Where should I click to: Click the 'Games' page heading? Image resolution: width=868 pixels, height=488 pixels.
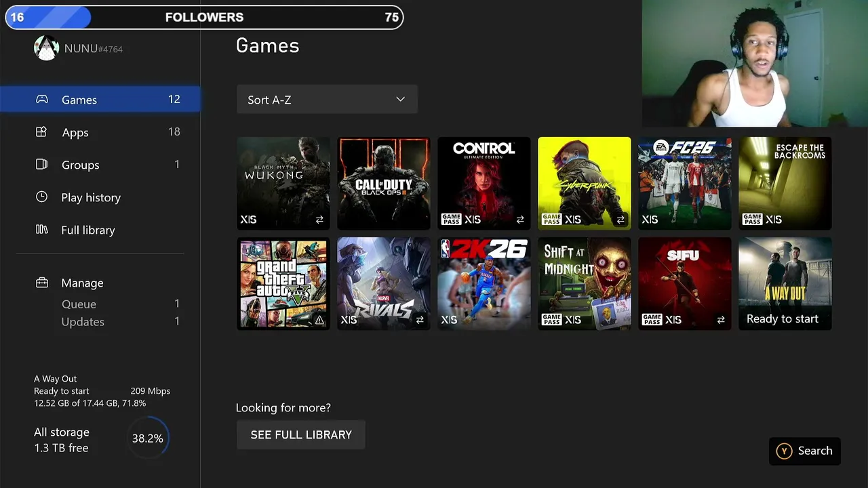267,45
